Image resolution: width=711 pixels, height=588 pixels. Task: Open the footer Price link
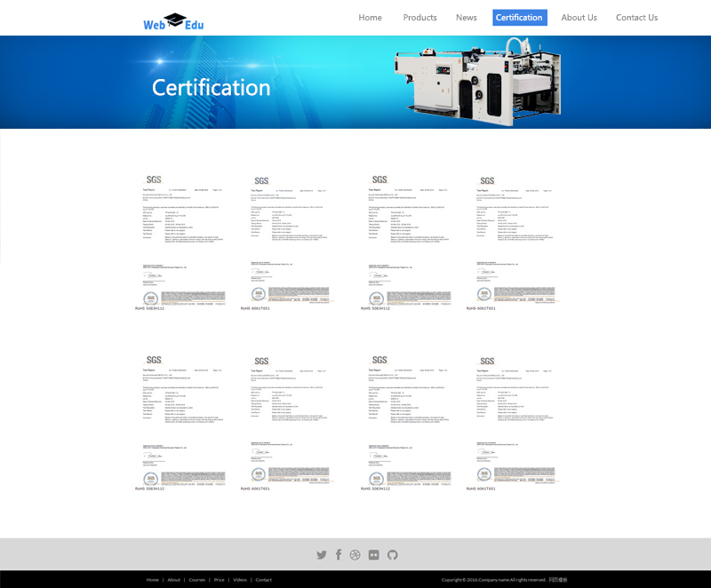coord(219,580)
